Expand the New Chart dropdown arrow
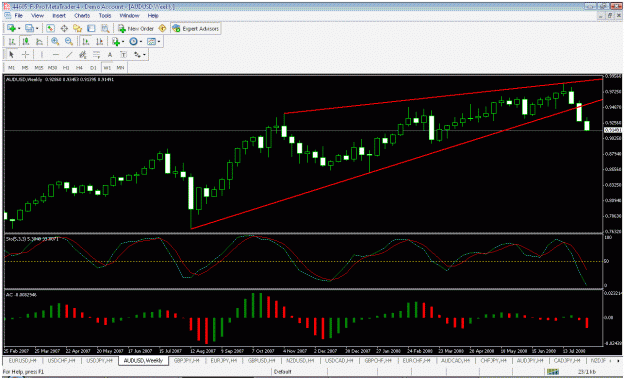The image size is (625, 378). point(19,28)
